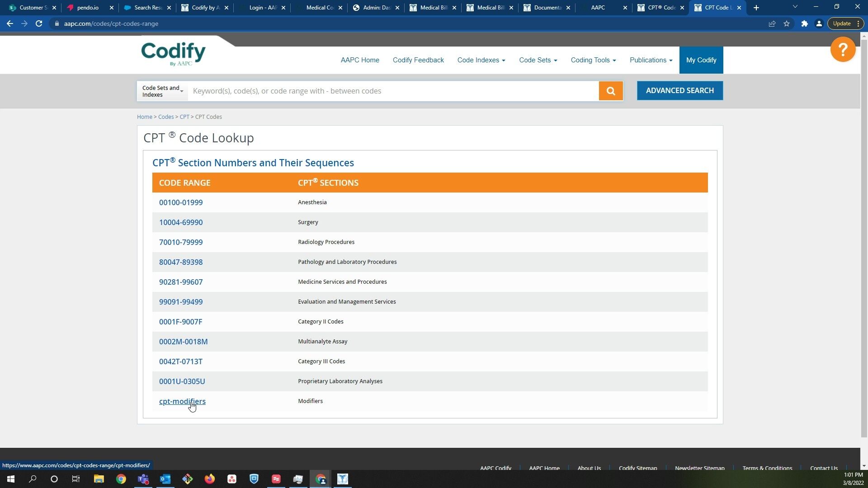
Task: Open Outlook from the taskbar
Action: [x=165, y=479]
